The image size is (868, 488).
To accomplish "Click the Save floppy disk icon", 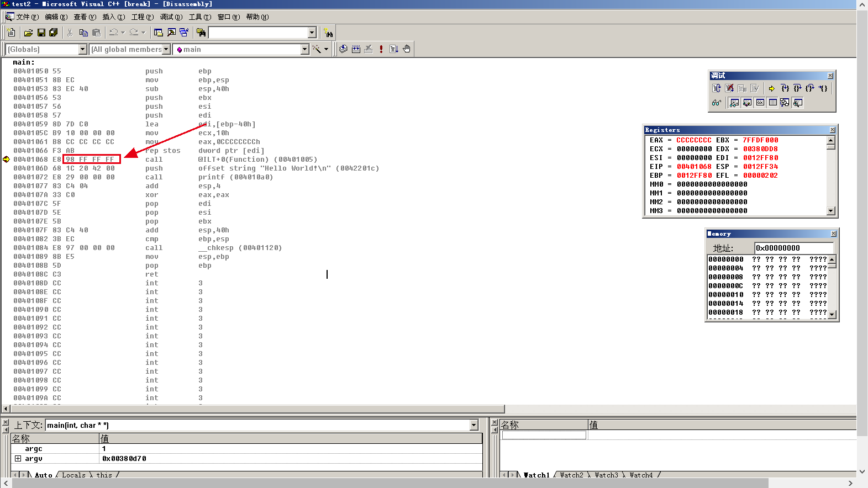I will (x=41, y=33).
